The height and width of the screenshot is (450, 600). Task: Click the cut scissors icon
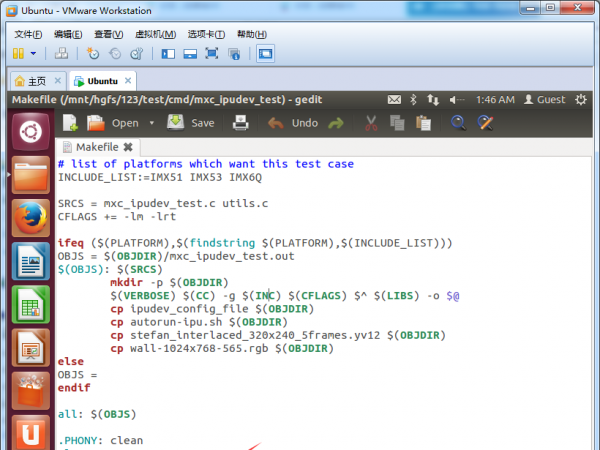[371, 123]
